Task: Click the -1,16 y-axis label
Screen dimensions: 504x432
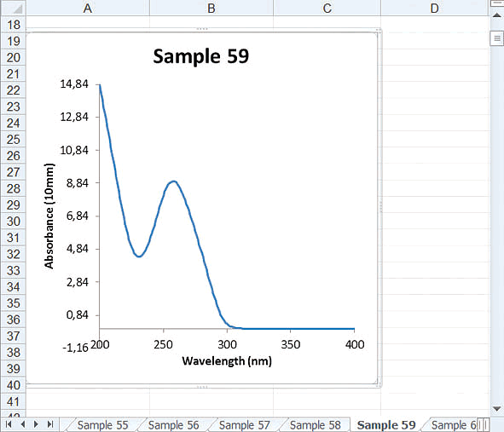Action: tap(75, 348)
